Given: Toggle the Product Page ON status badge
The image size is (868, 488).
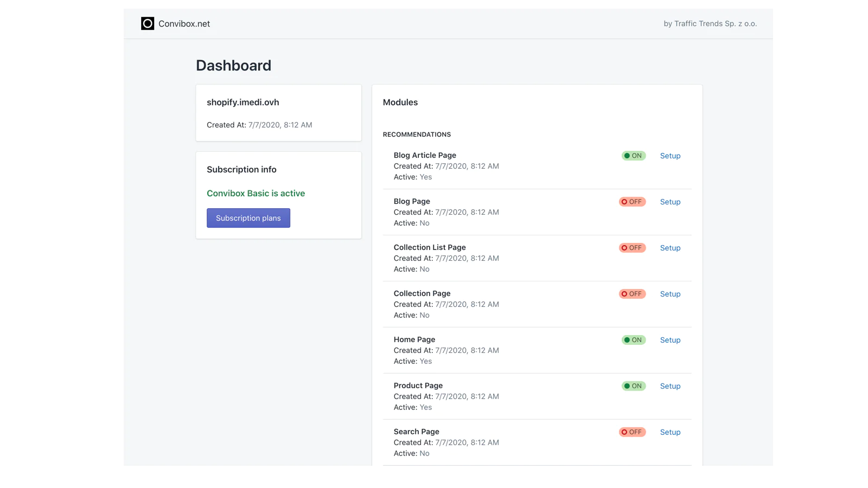Looking at the screenshot, I should click(633, 386).
